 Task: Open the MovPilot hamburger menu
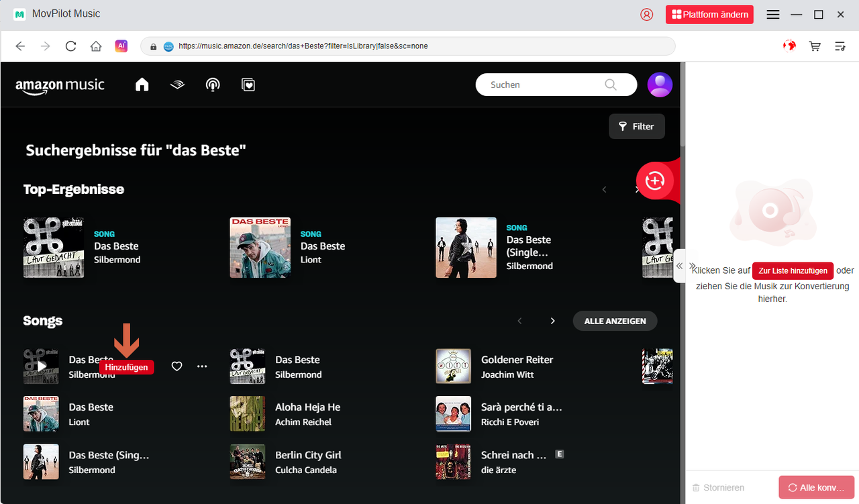[773, 14]
